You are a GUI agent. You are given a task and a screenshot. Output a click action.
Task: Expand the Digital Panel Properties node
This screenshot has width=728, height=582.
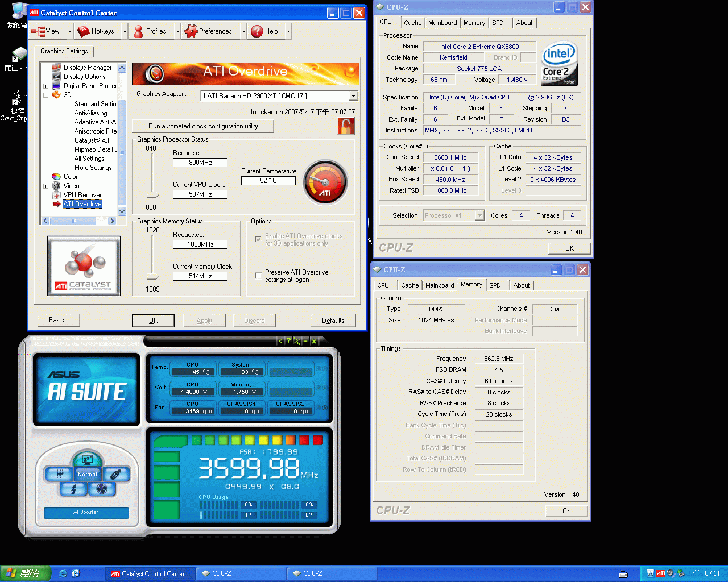coord(45,86)
